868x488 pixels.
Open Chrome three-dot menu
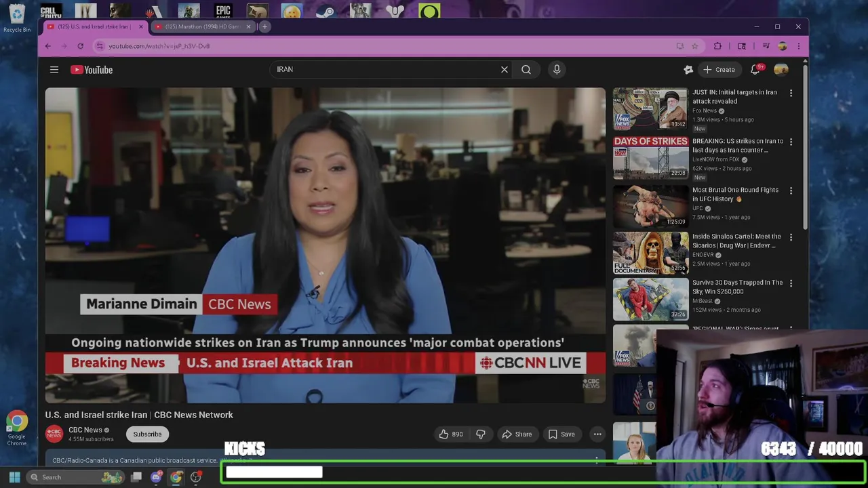click(798, 45)
